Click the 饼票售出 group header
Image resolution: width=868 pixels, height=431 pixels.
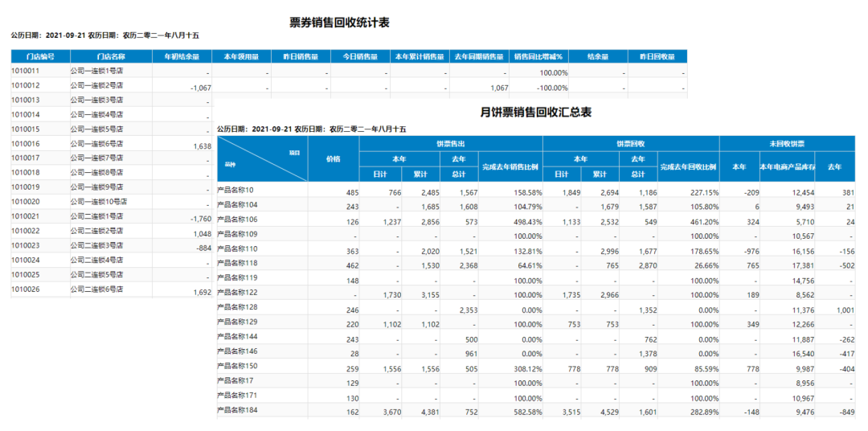tap(451, 143)
